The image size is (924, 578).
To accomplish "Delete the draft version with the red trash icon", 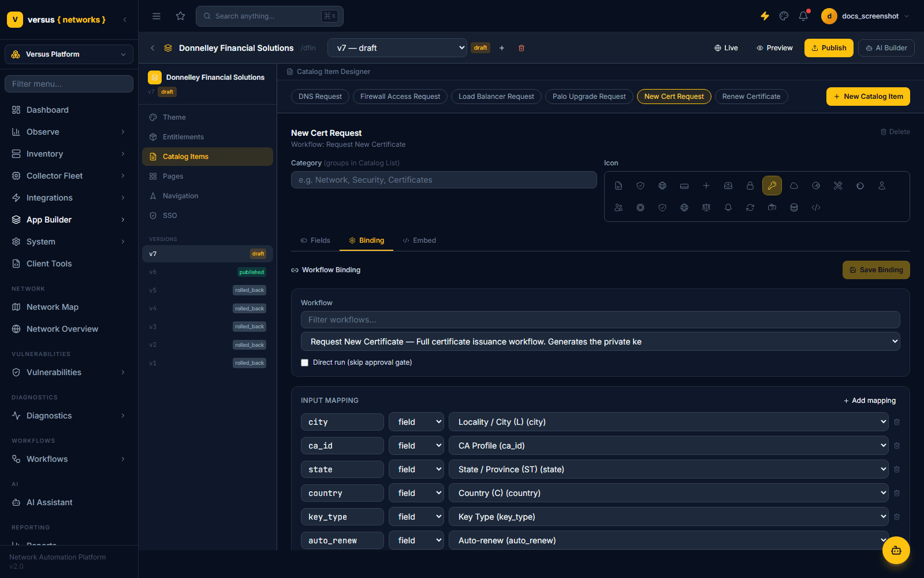I will tap(521, 48).
